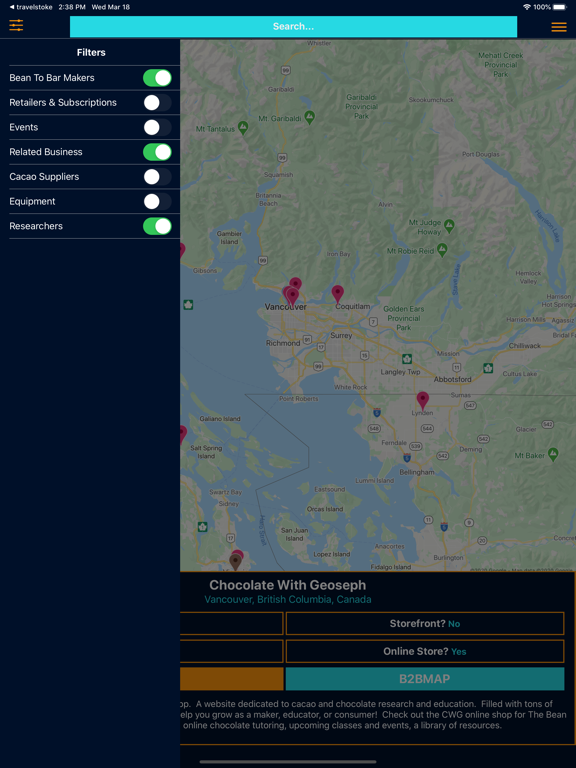Screen dimensions: 576x768
Task: Tap the Chocolate With Geoseph title
Action: 288,585
